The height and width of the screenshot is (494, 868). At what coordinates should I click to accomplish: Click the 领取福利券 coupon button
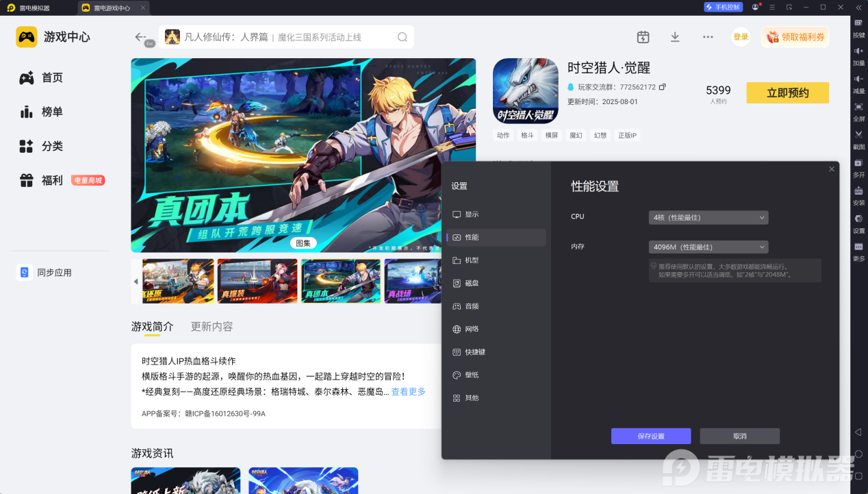tap(795, 37)
